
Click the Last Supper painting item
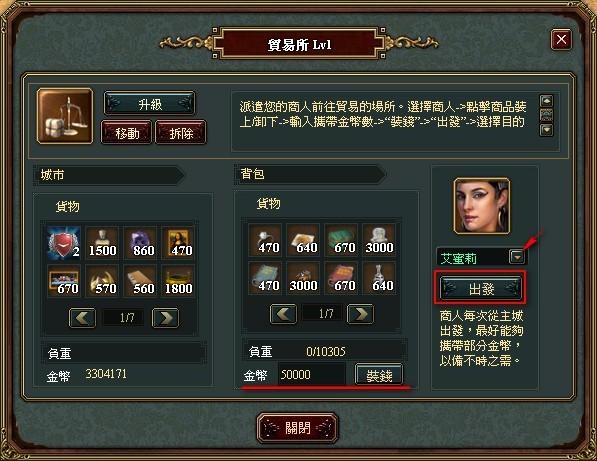point(64,281)
